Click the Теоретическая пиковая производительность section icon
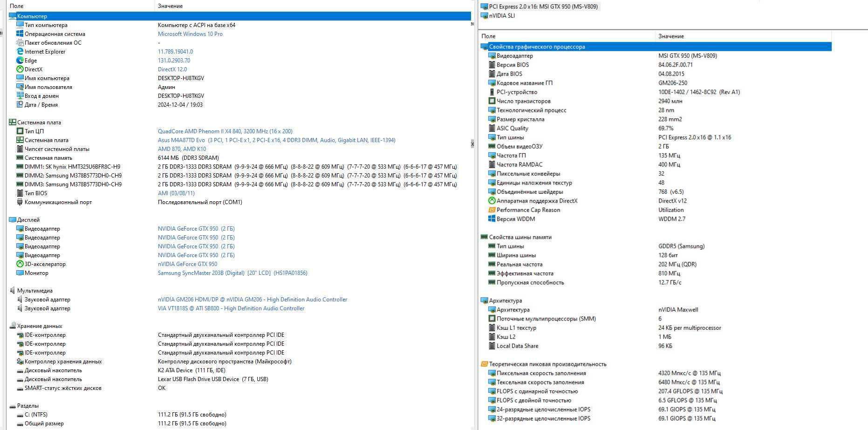The height and width of the screenshot is (430, 868). tap(484, 364)
